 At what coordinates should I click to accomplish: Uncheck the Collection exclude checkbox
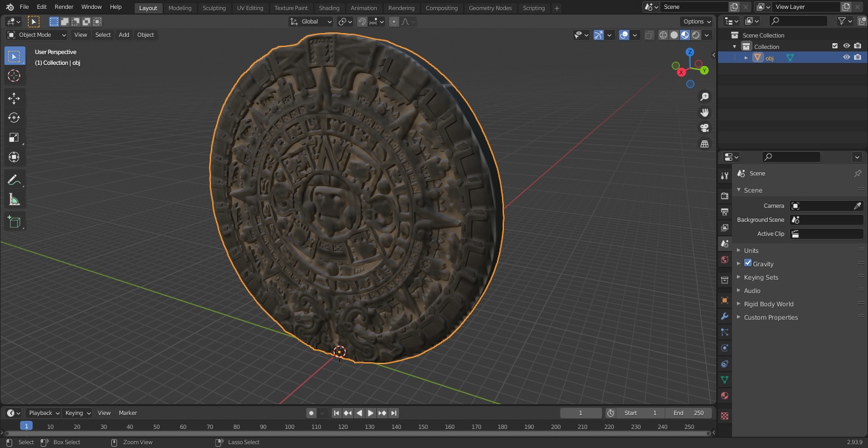(835, 46)
